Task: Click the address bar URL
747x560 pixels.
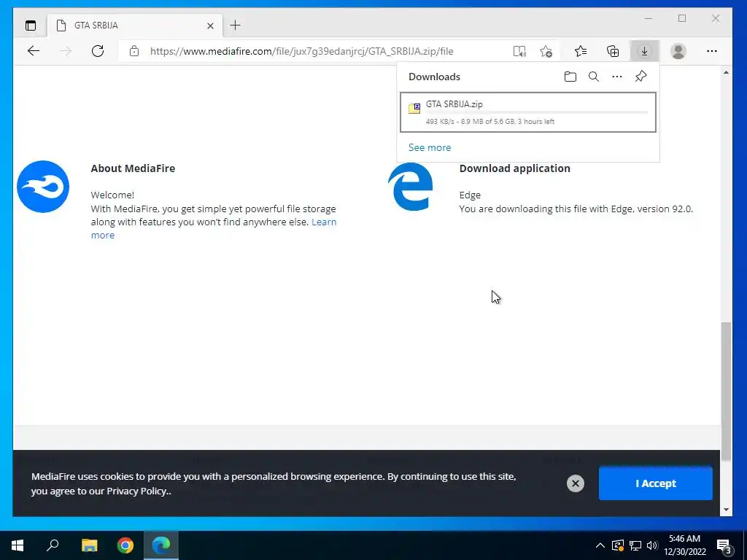Action: pos(301,51)
